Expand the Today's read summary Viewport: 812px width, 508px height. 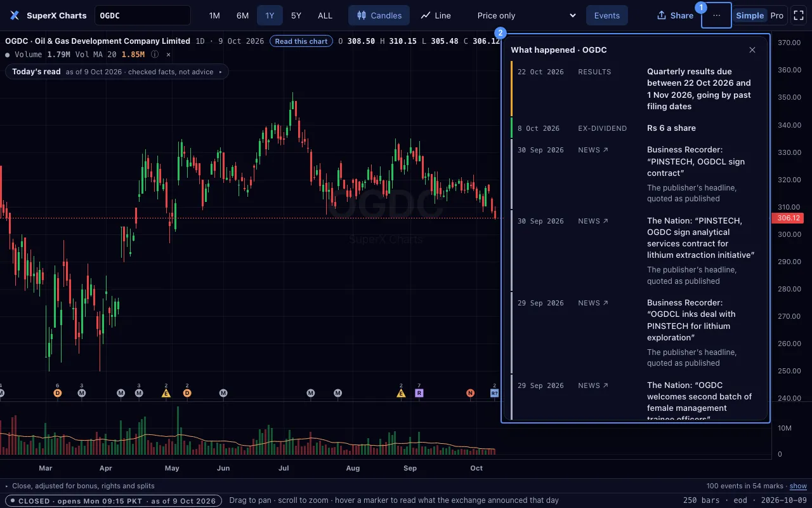click(117, 72)
